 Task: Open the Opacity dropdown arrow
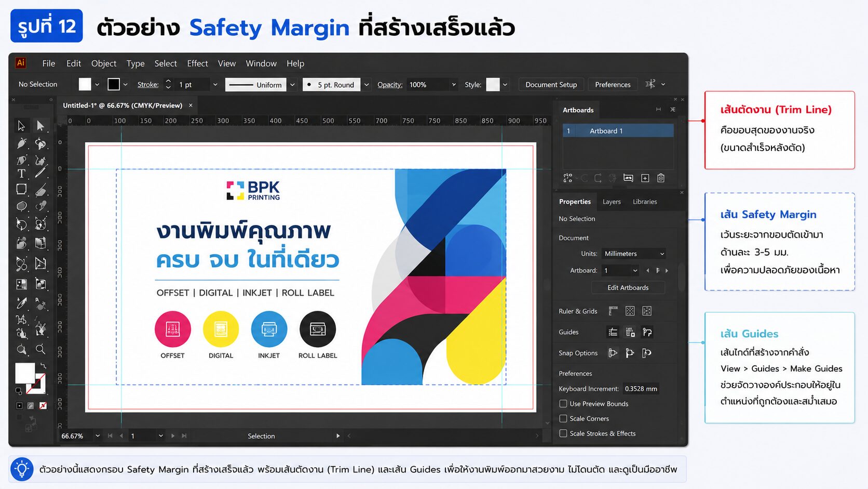click(x=454, y=85)
